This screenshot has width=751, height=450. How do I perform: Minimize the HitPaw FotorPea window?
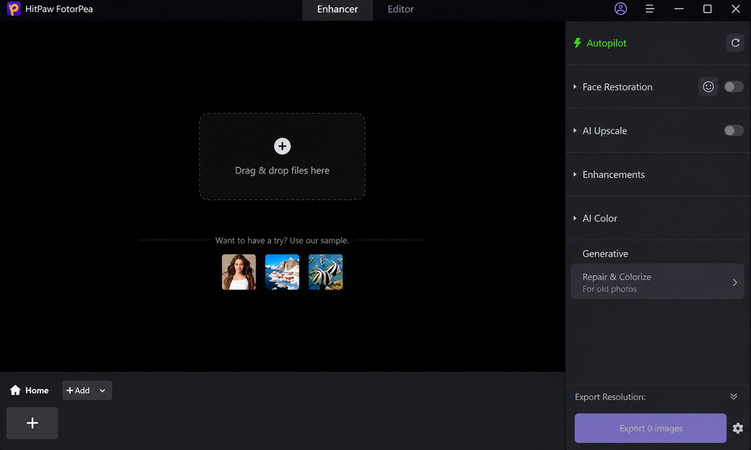(679, 9)
